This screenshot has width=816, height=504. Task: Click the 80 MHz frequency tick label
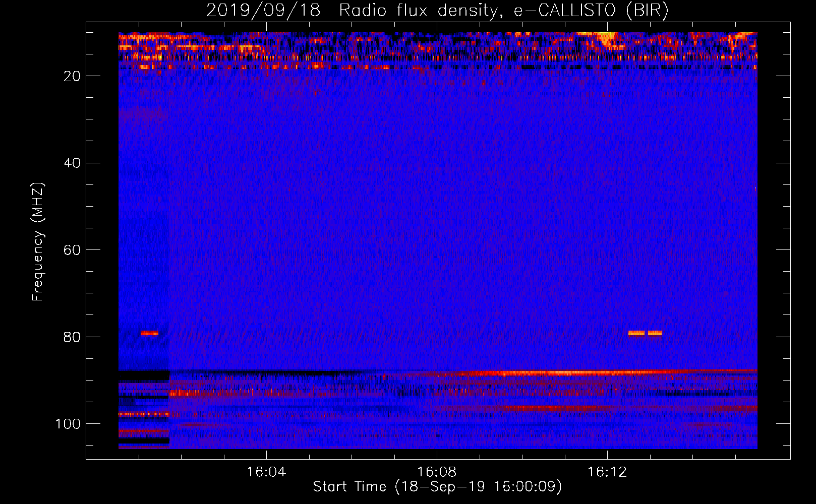(72, 337)
